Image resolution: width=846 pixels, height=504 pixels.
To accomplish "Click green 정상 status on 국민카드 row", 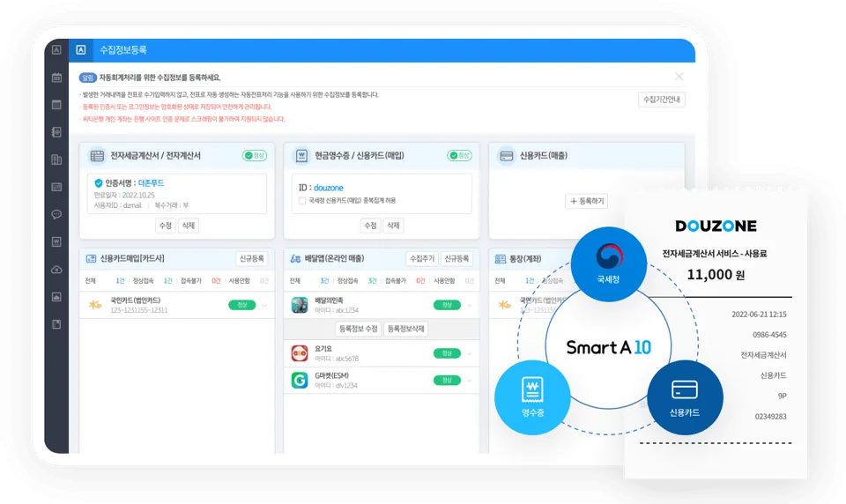I will pyautogui.click(x=241, y=306).
